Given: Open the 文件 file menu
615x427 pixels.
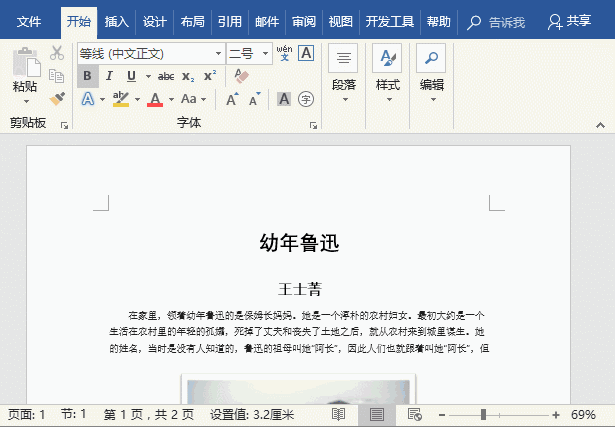Looking at the screenshot, I should pyautogui.click(x=29, y=22).
